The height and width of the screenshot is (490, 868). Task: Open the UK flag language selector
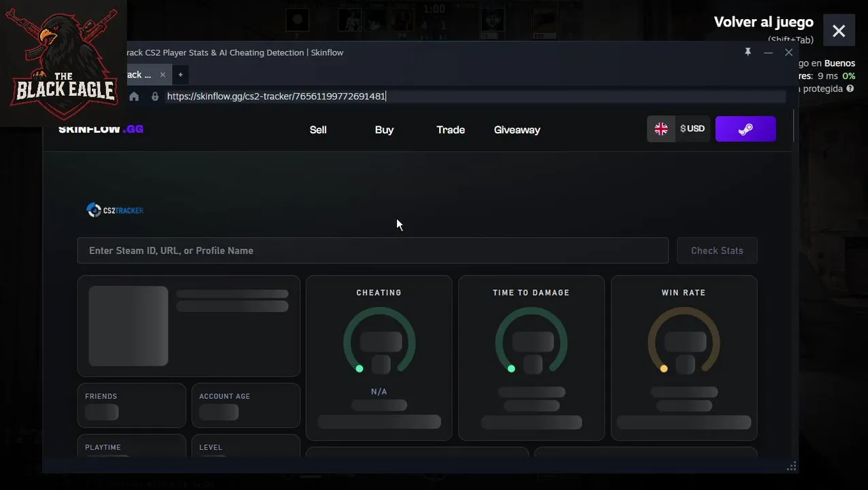point(661,129)
